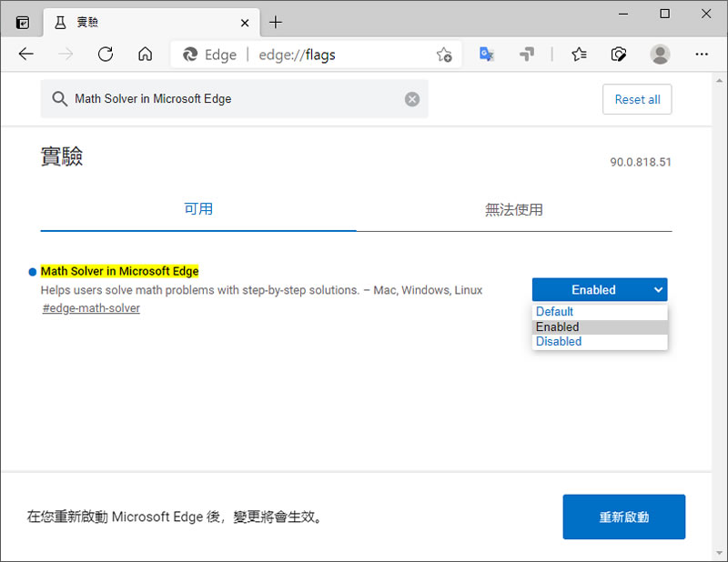The height and width of the screenshot is (562, 728).
Task: Open the Favorites list icon
Action: click(579, 55)
